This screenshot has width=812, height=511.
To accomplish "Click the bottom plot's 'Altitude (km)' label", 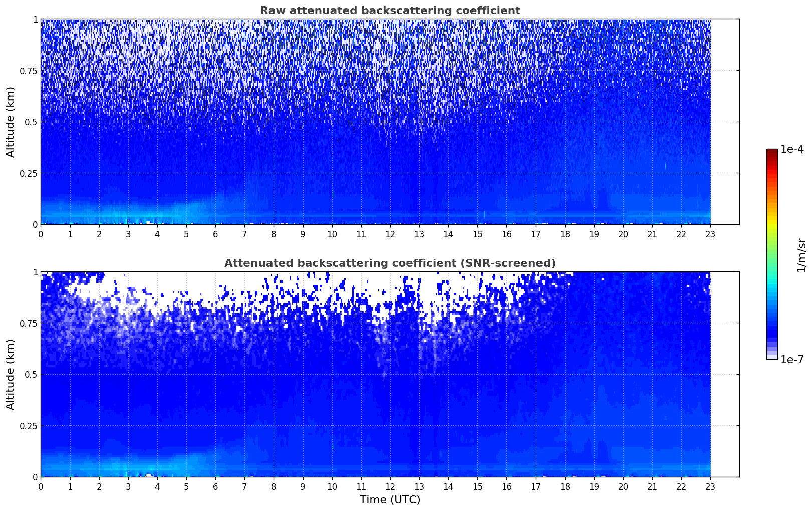I will [x=11, y=374].
